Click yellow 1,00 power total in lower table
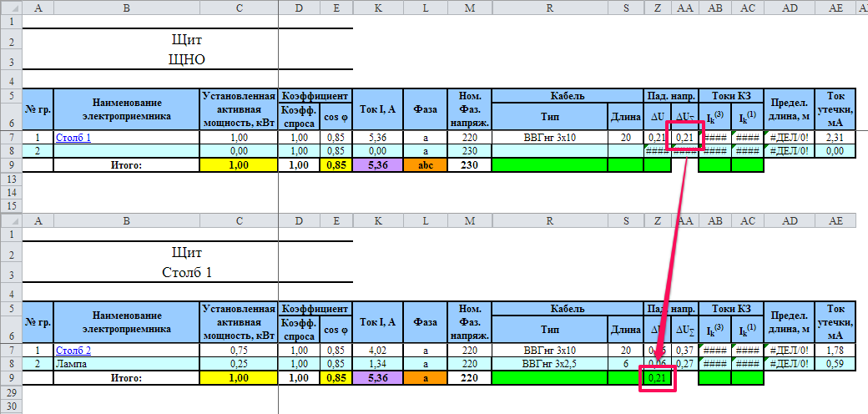 (239, 378)
